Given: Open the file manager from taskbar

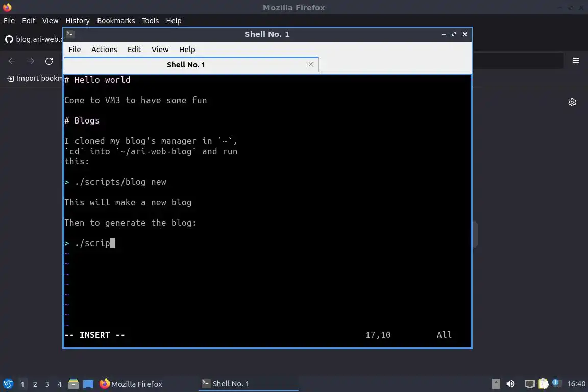Looking at the screenshot, I should coord(73,384).
